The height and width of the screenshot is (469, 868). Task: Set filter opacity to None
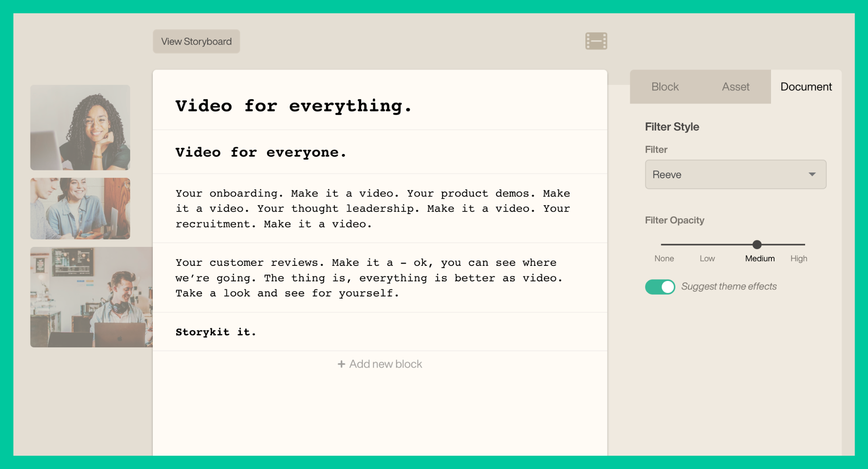(664, 258)
